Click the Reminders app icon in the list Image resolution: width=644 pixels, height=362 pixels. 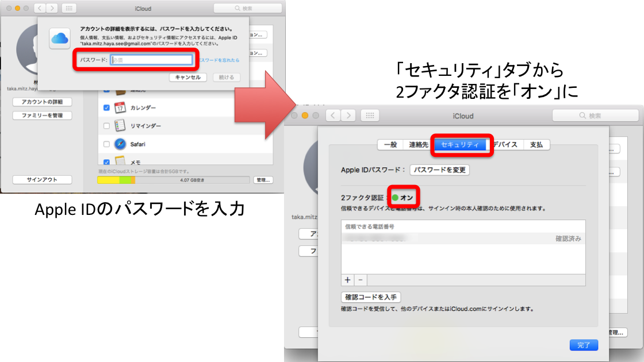click(120, 126)
